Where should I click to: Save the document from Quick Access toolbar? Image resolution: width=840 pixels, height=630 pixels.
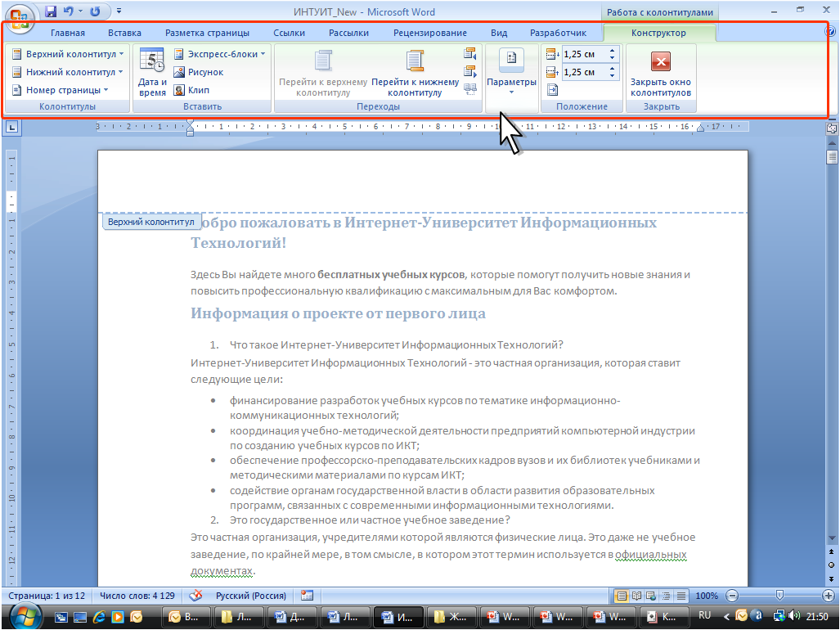click(x=51, y=11)
